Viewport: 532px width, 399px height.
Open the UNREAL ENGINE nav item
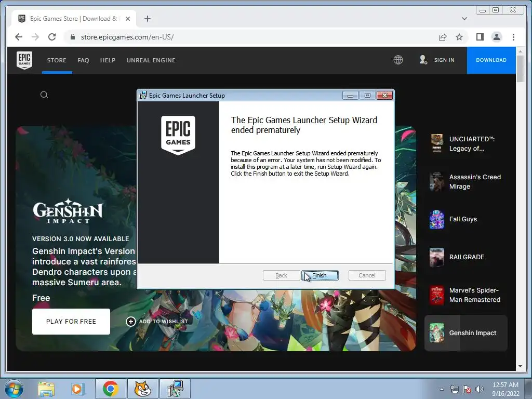pos(151,60)
